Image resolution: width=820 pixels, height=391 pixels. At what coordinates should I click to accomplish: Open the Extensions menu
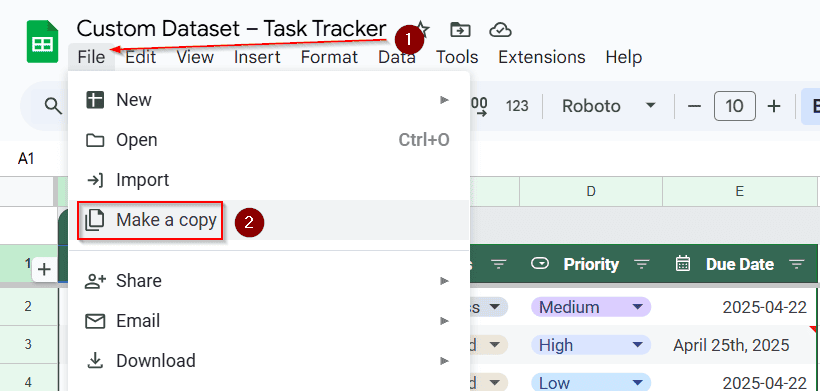coord(541,57)
